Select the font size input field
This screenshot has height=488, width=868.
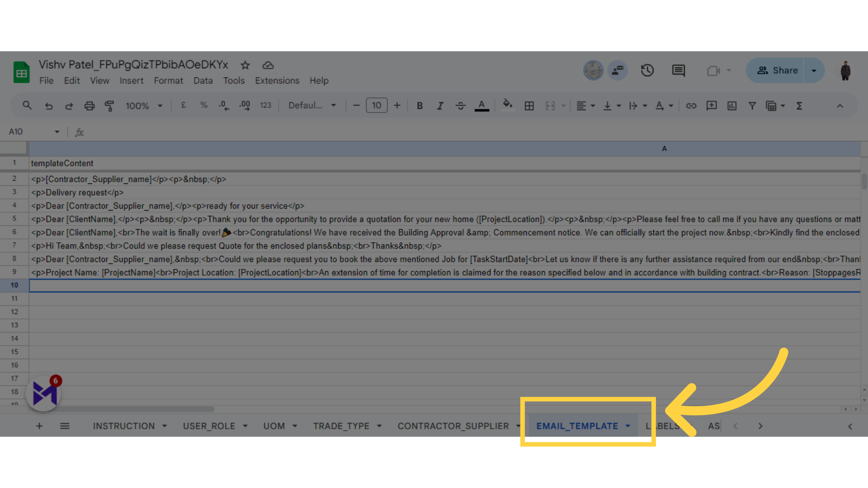(x=376, y=105)
